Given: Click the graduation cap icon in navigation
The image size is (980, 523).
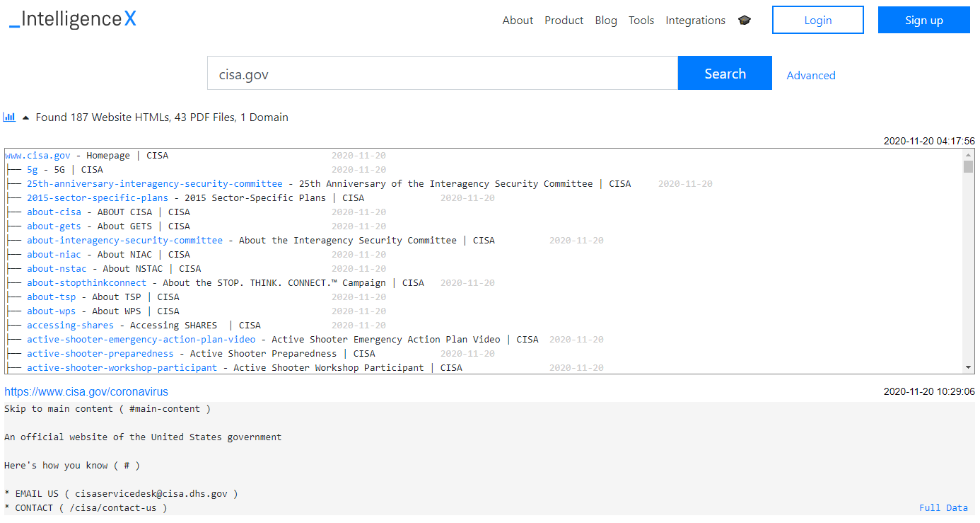Looking at the screenshot, I should [745, 21].
